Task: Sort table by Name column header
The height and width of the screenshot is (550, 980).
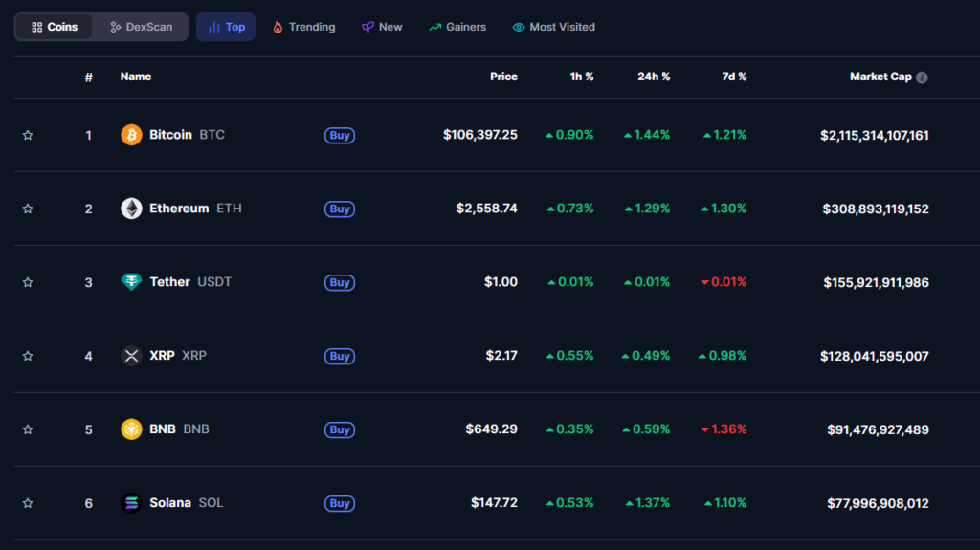Action: [136, 77]
